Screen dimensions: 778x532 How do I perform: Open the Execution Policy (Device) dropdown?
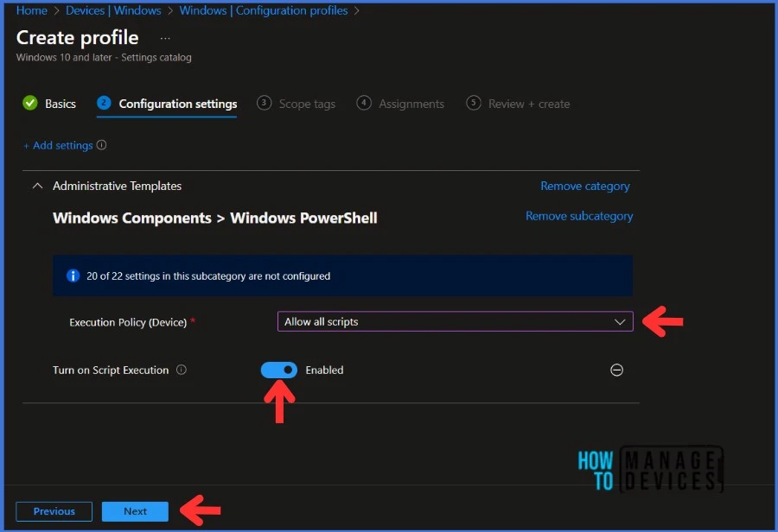(455, 321)
